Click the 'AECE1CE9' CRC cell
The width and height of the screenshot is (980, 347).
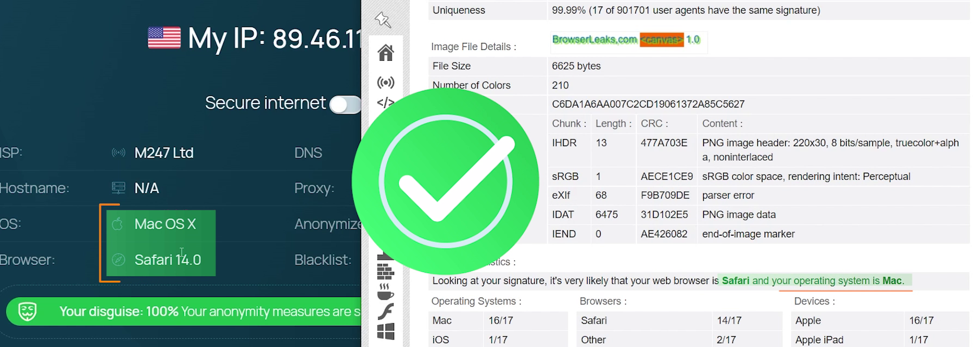pos(667,176)
